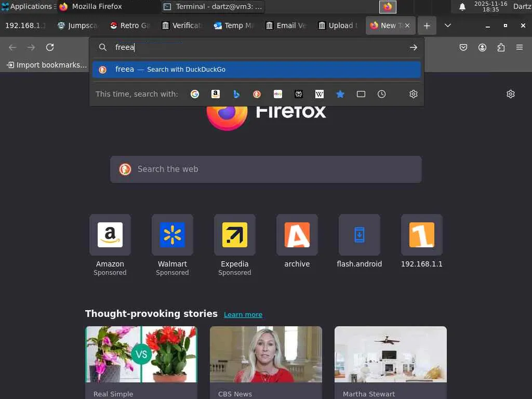The image size is (532, 399).
Task: Open the Extensions puzzle icon
Action: [501, 47]
